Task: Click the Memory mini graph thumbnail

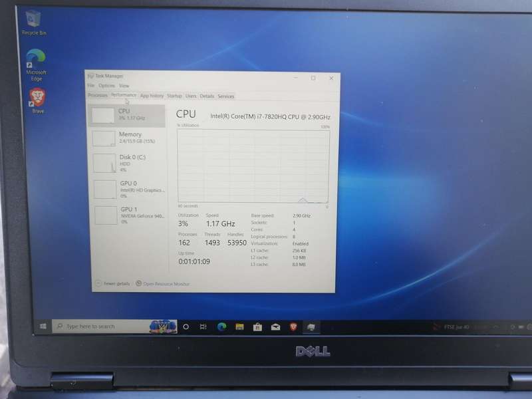Action: (x=104, y=139)
